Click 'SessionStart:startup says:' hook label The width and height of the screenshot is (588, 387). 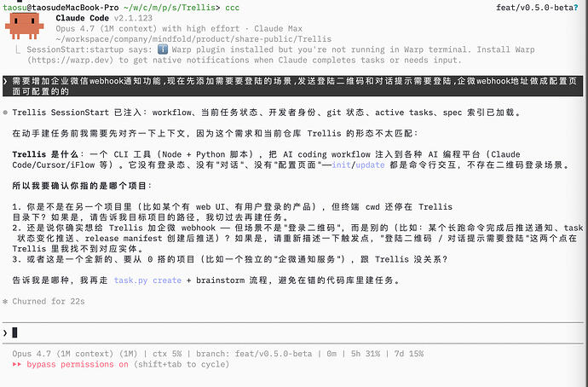89,49
